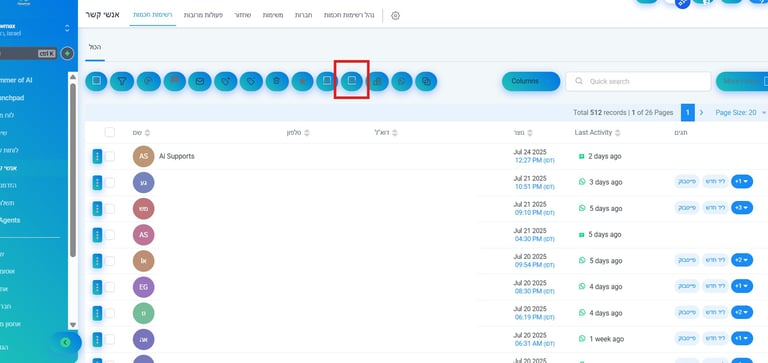Screen dimensions: 768x363
Task: Click the merge contacts overlapping squares icon
Action: 426,81
